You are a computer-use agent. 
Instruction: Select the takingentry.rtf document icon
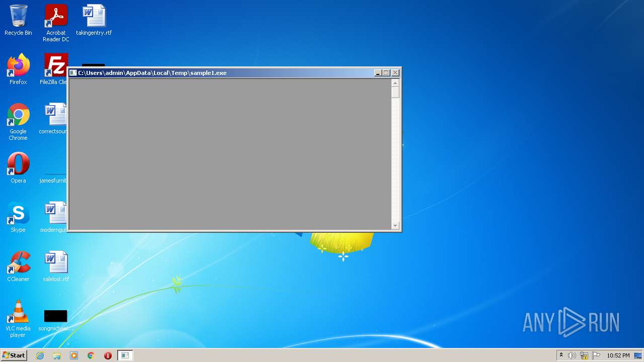tap(94, 21)
